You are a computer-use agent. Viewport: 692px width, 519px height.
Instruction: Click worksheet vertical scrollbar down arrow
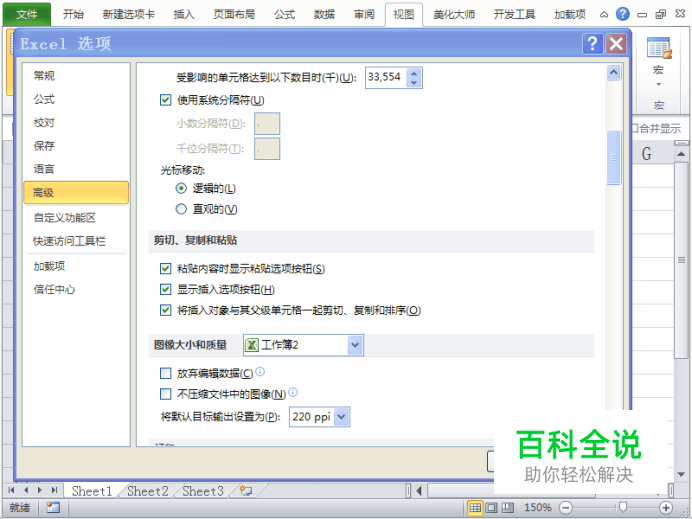(x=681, y=474)
